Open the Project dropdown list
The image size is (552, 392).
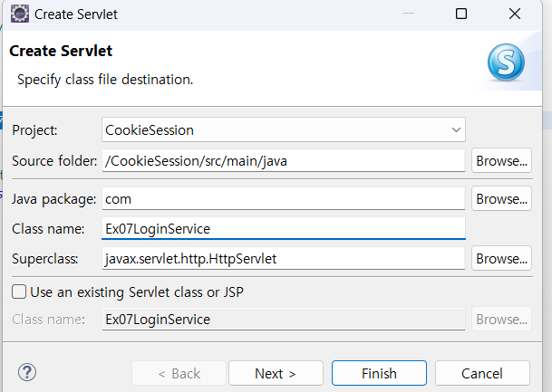tap(455, 130)
